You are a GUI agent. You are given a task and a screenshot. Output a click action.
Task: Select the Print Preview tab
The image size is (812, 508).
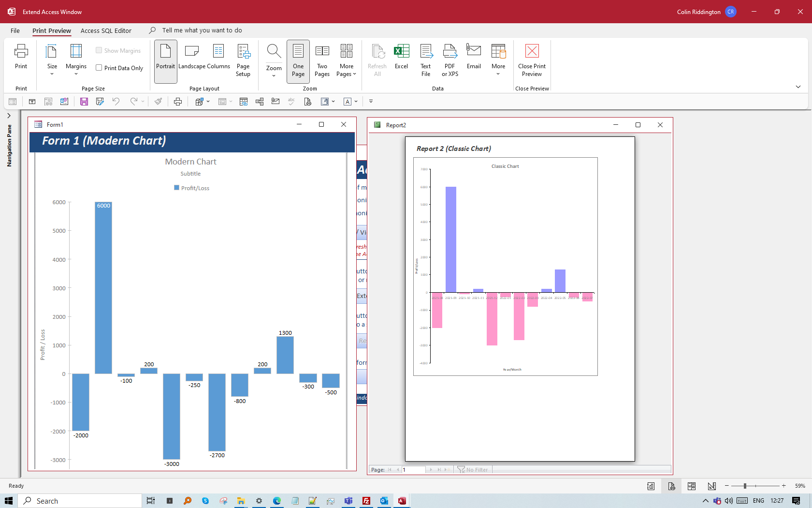[x=52, y=30]
